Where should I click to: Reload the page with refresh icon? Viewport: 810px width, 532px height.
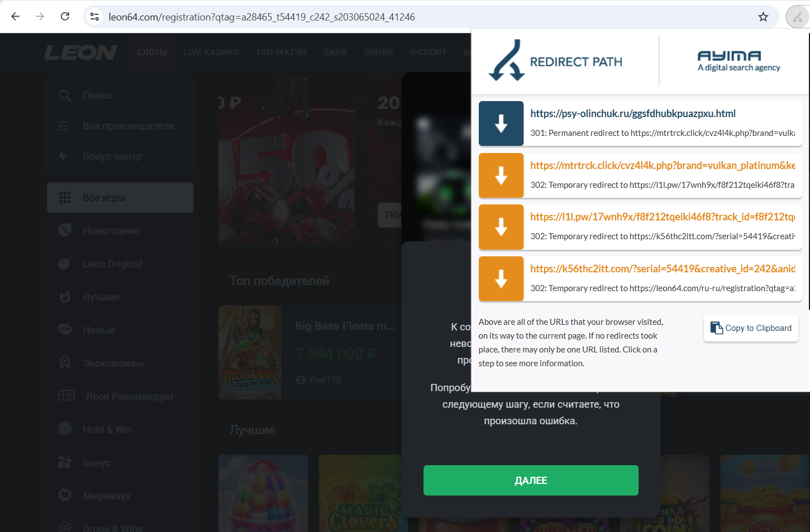65,17
